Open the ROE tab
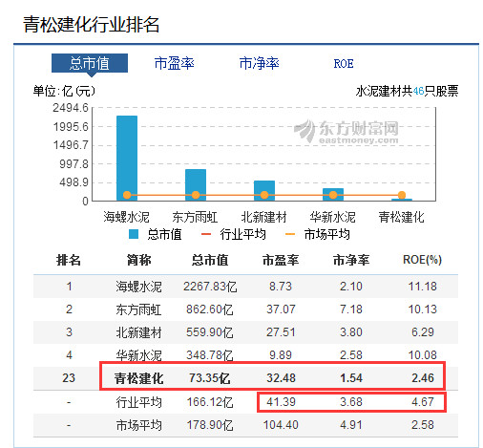This screenshot has width=483, height=448. [344, 64]
